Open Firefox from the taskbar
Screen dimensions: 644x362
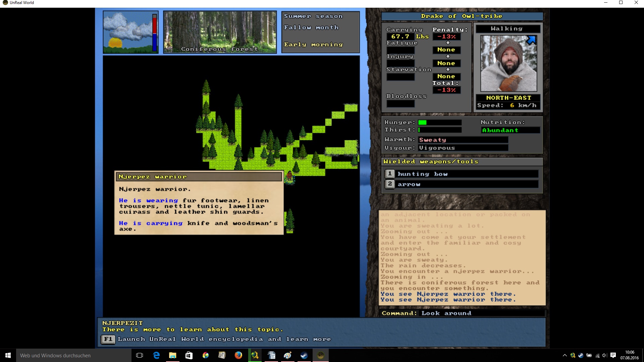point(238,355)
